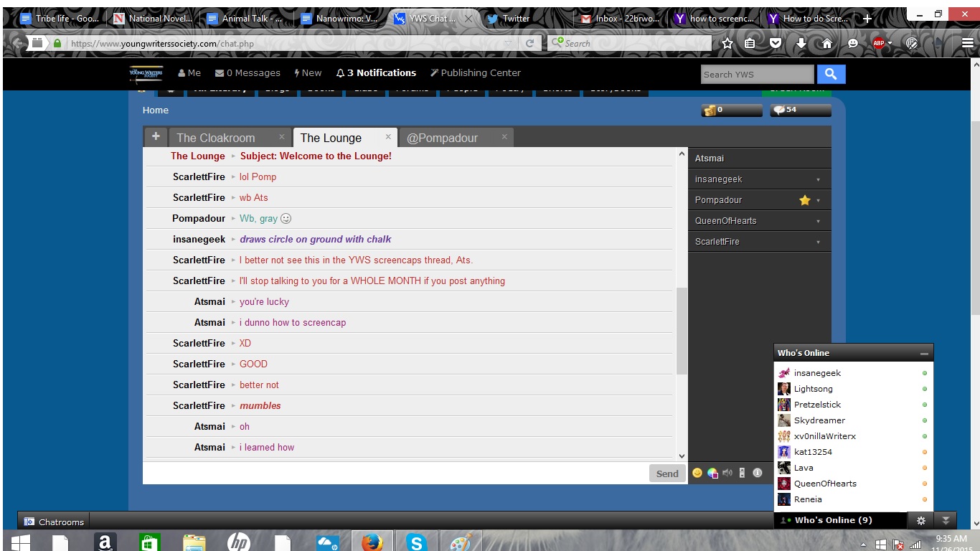This screenshot has height=551, width=980.
Task: Toggle chat sound speaker icon
Action: 727,473
